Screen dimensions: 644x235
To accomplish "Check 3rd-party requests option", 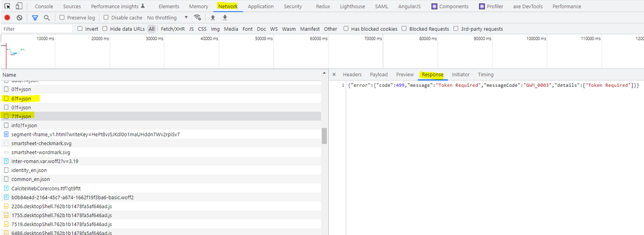I will coord(456,29).
